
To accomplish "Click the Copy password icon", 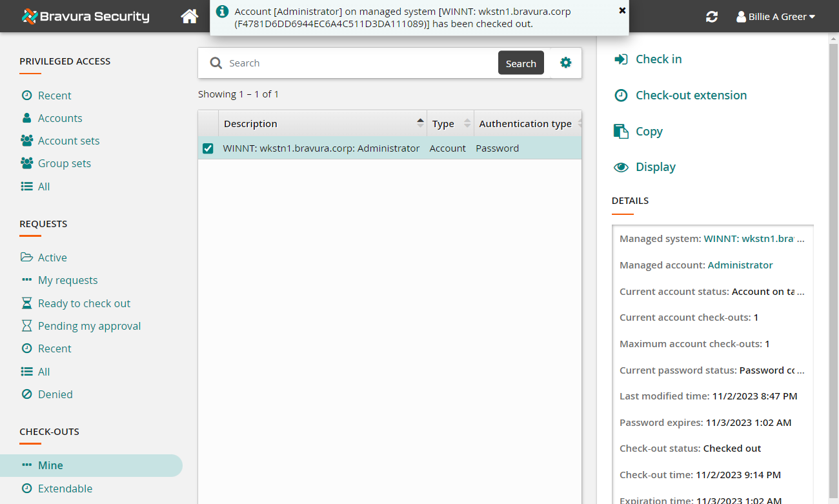I will [620, 132].
